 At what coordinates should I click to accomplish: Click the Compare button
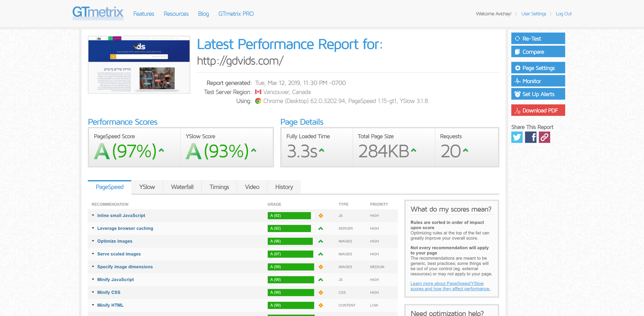538,52
